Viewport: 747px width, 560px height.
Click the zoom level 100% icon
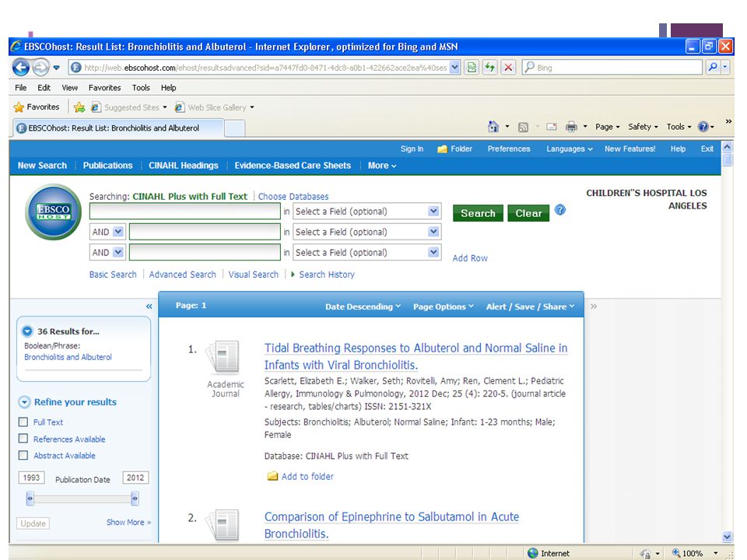pos(676,553)
